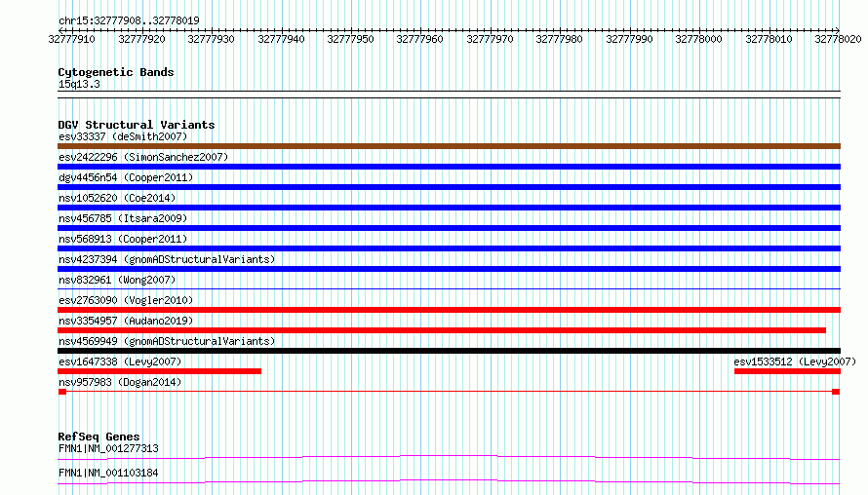The image size is (868, 495).
Task: Click the red bar under esv1533512
Action: click(x=787, y=371)
